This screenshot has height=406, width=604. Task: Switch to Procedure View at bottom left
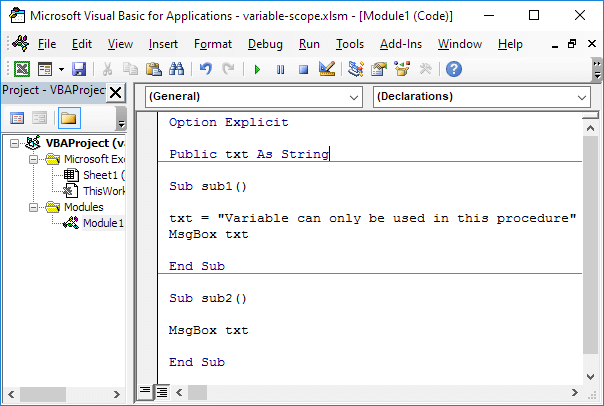coord(145,389)
